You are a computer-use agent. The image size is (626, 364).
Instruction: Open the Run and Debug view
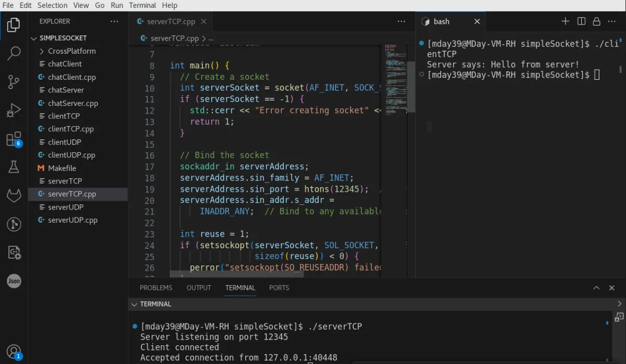click(14, 110)
